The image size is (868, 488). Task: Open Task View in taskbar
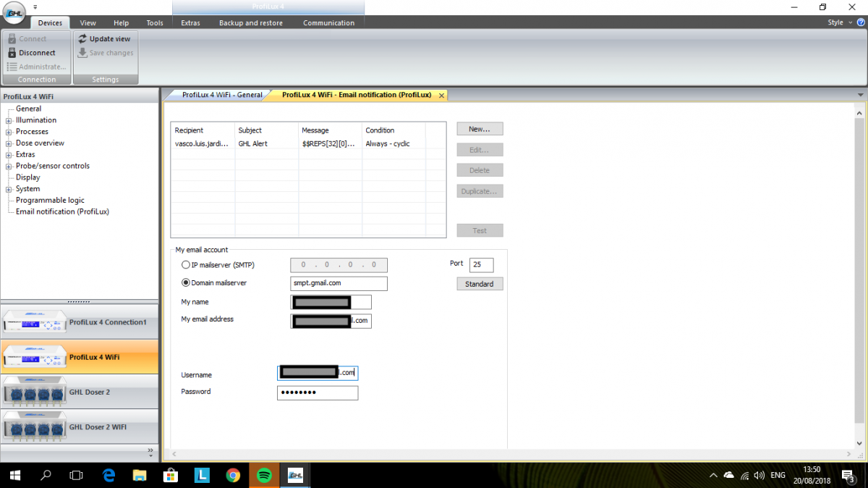(76, 476)
